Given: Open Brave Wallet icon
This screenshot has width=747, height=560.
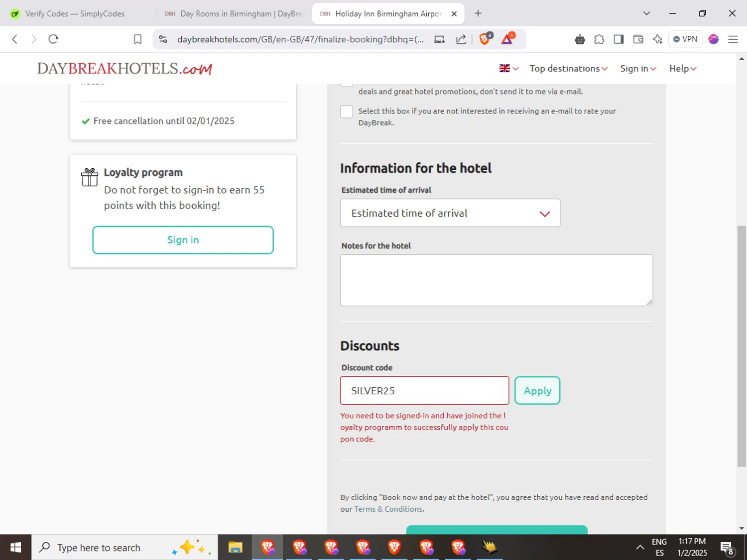Looking at the screenshot, I should (638, 39).
